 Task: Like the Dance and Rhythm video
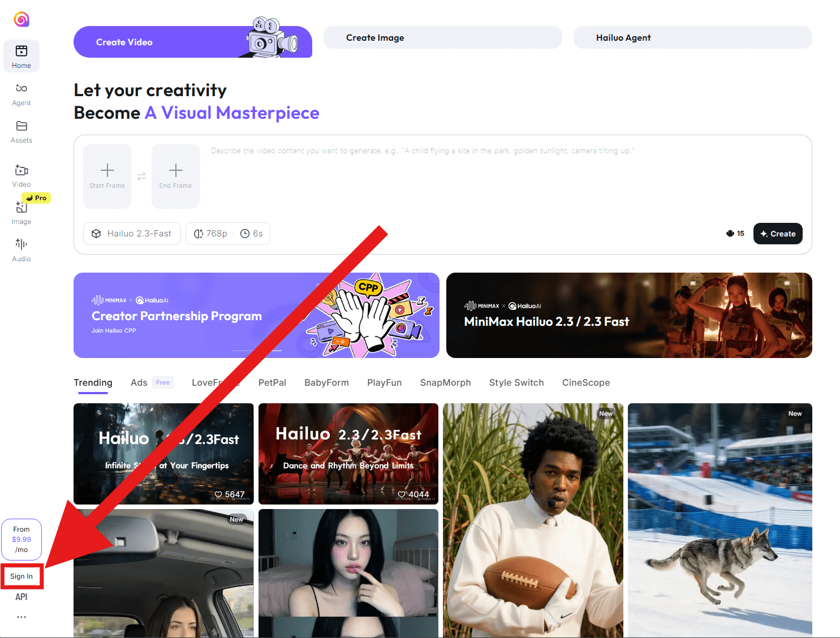(402, 494)
